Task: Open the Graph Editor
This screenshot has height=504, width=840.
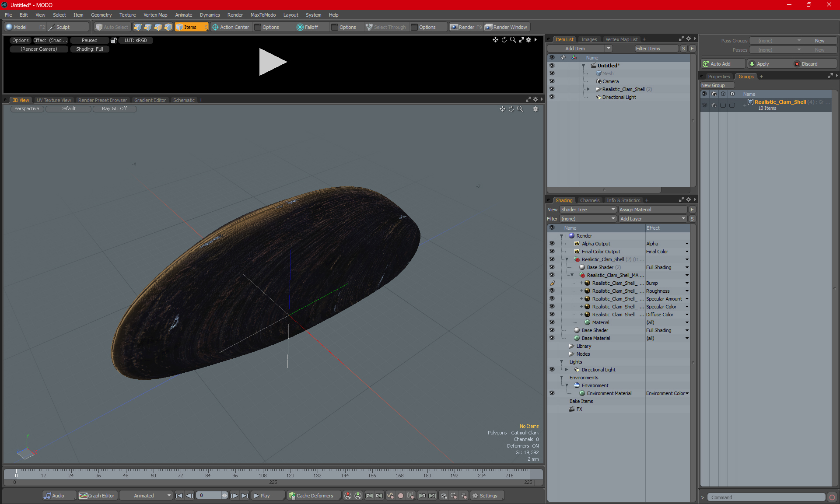Action: pyautogui.click(x=97, y=496)
